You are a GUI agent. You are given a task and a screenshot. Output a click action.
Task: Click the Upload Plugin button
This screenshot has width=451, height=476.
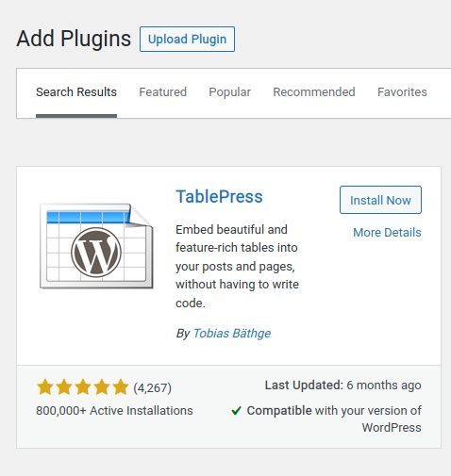pos(187,40)
